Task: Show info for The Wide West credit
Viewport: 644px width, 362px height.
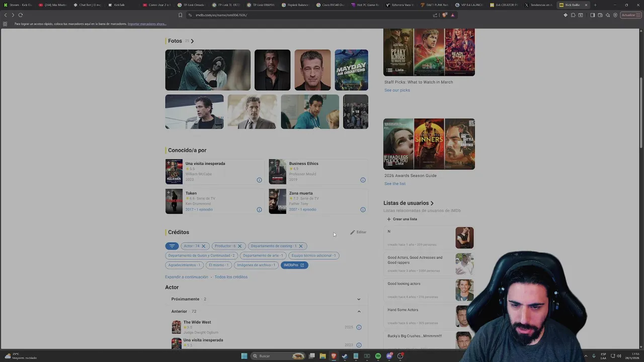Action: pyautogui.click(x=359, y=327)
